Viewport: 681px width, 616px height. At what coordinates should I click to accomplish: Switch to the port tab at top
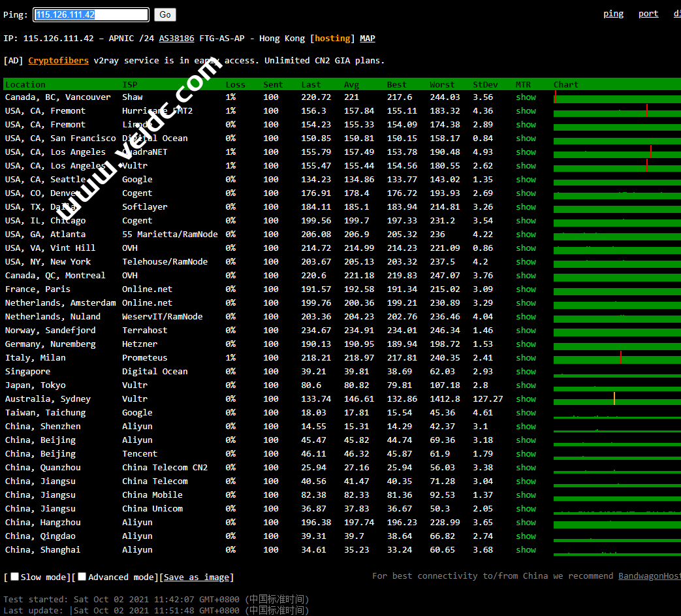coord(648,14)
